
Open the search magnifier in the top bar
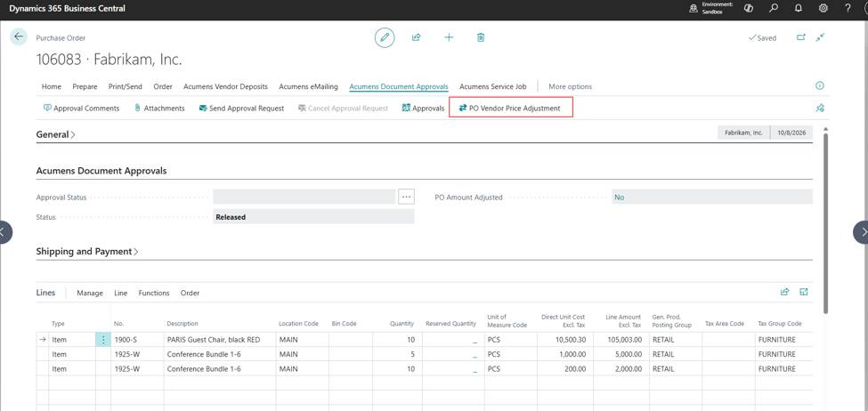click(774, 8)
